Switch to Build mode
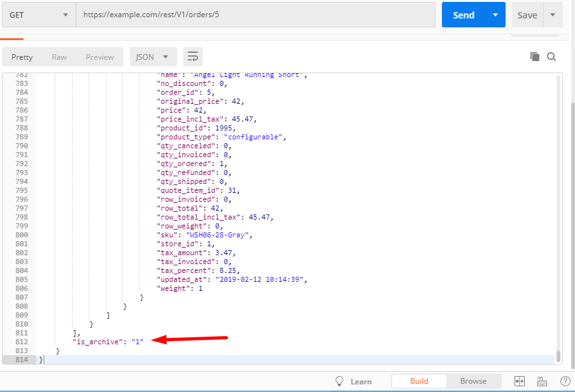The height and width of the screenshot is (392, 575). pyautogui.click(x=419, y=381)
